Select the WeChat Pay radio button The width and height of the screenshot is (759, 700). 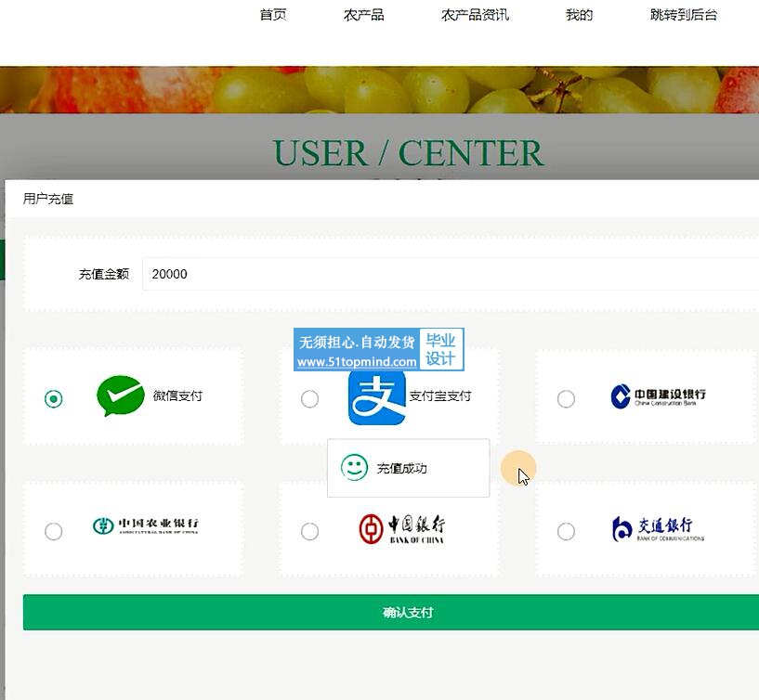[x=53, y=398]
